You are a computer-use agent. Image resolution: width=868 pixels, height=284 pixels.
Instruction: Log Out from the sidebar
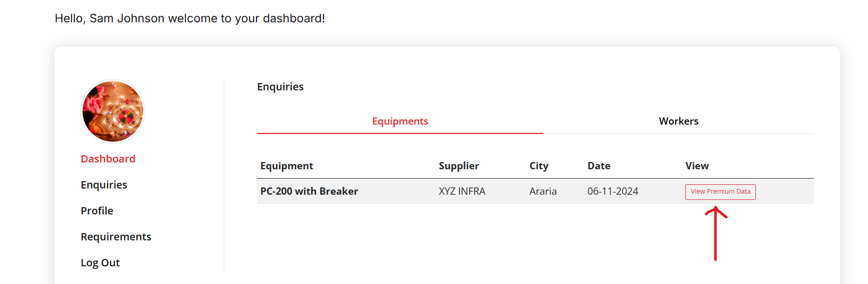100,263
